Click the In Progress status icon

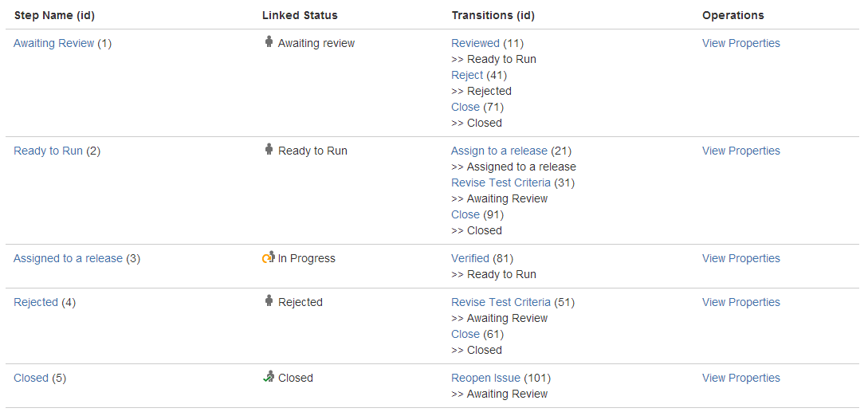click(269, 257)
